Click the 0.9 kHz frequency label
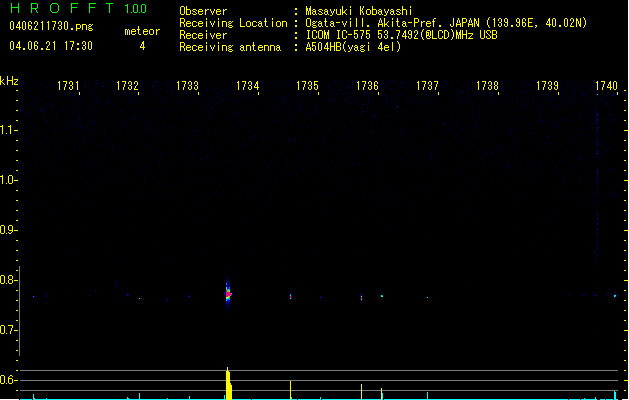The width and height of the screenshot is (629, 400). 8,230
